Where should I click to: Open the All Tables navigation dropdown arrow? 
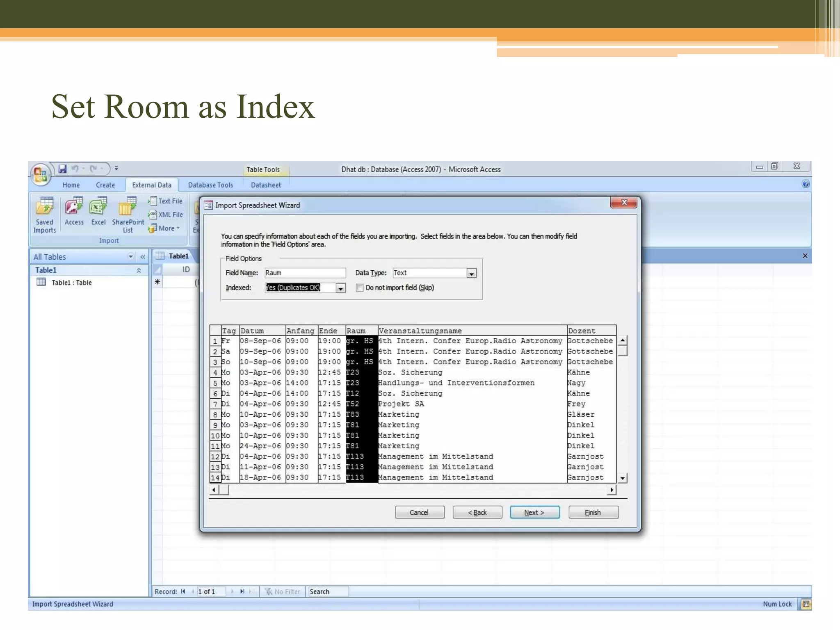131,257
